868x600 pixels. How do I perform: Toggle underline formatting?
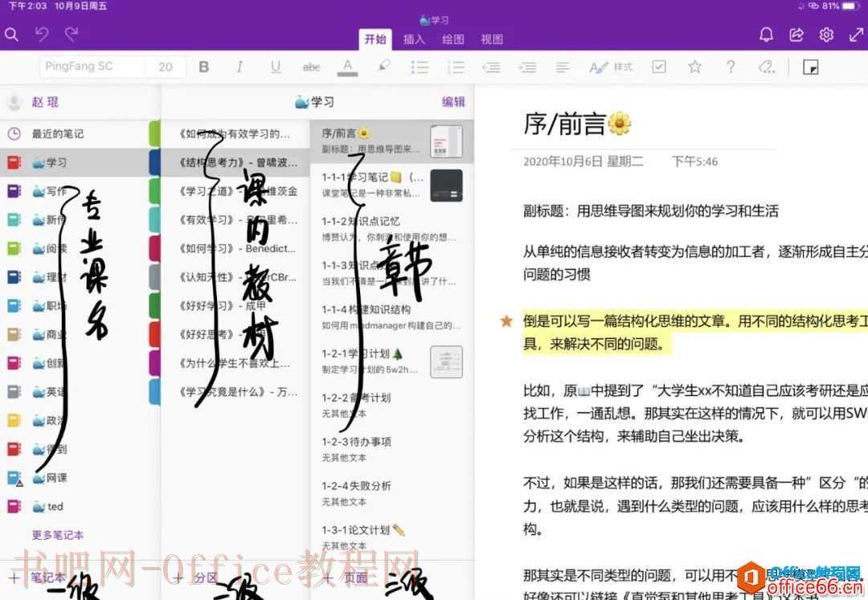(x=275, y=67)
